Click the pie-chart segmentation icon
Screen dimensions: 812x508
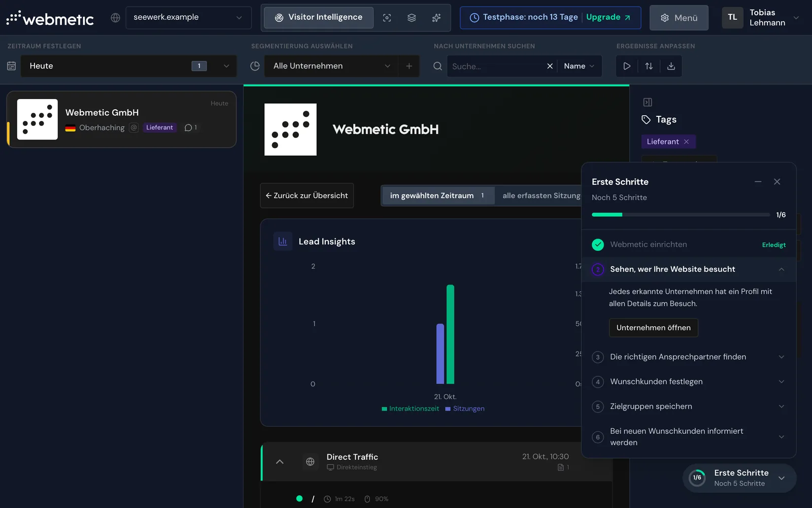tap(255, 66)
